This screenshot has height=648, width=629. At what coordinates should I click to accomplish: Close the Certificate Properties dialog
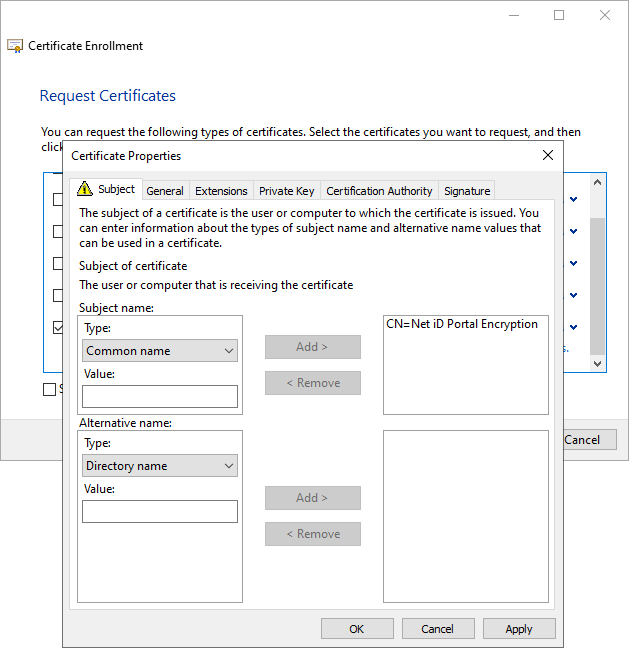(x=547, y=155)
